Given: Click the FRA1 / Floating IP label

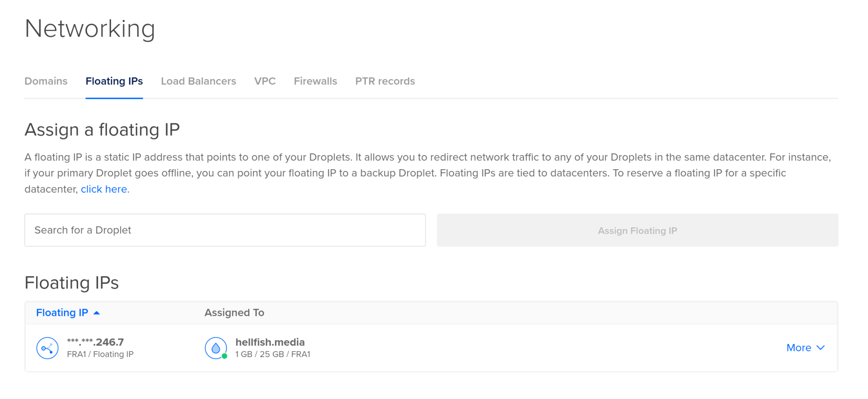Looking at the screenshot, I should (100, 354).
